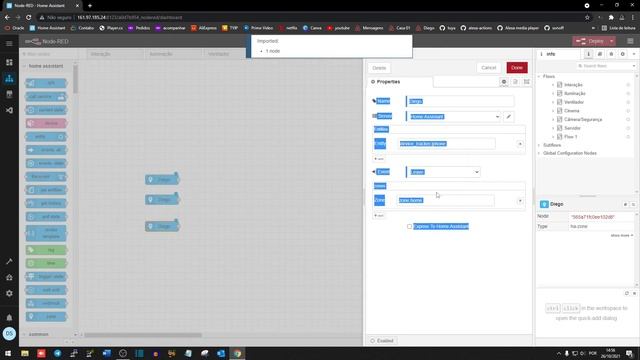Image resolution: width=640 pixels, height=360 pixels.
Task: Edit the Home Assistant server with pencil icon
Action: click(x=509, y=117)
